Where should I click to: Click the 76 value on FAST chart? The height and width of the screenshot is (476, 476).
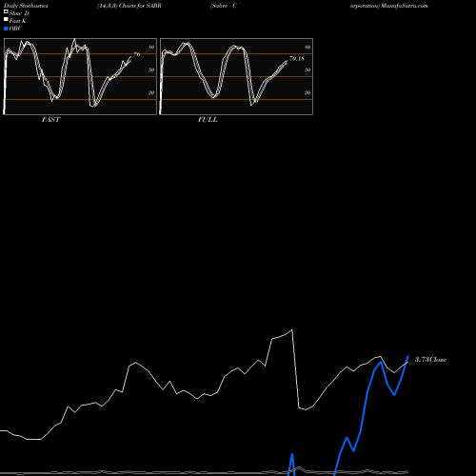(x=137, y=54)
